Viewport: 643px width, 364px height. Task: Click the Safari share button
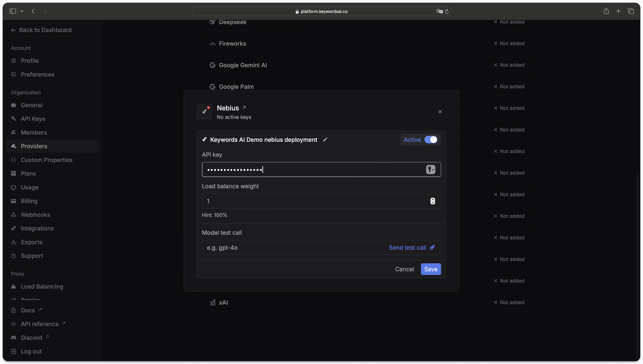606,11
